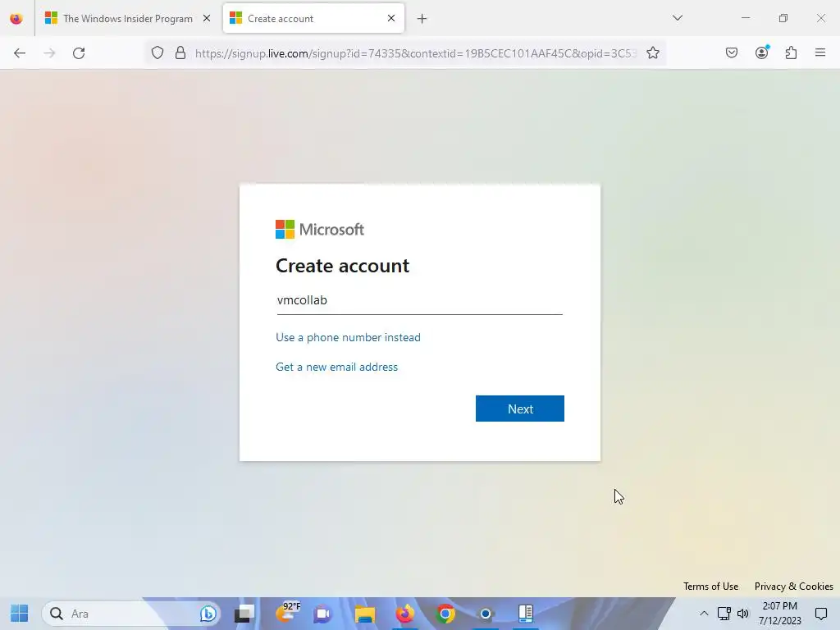
Task: Close The Windows Insider Program tab
Action: click(207, 18)
